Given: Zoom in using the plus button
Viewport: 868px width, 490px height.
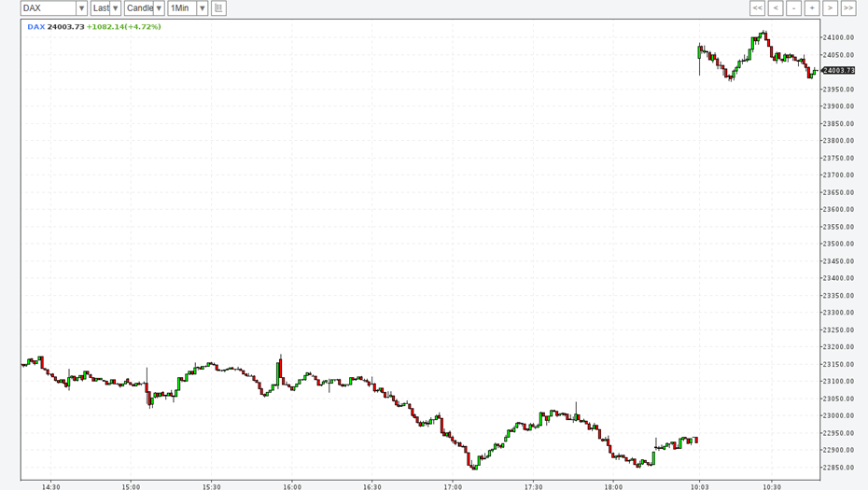Looking at the screenshot, I should [x=812, y=8].
